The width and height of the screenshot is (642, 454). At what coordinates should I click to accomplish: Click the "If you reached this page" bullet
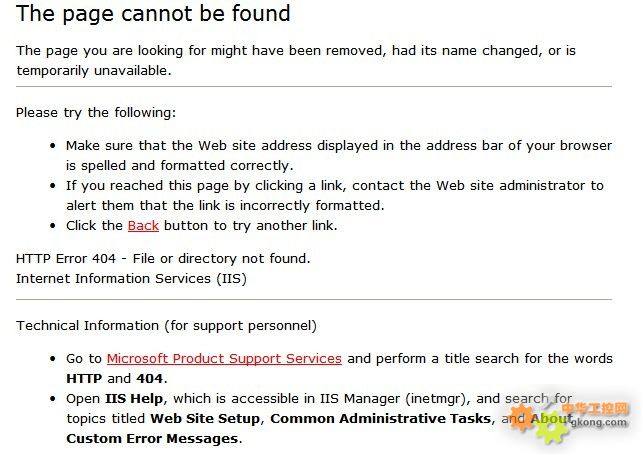coord(335,186)
